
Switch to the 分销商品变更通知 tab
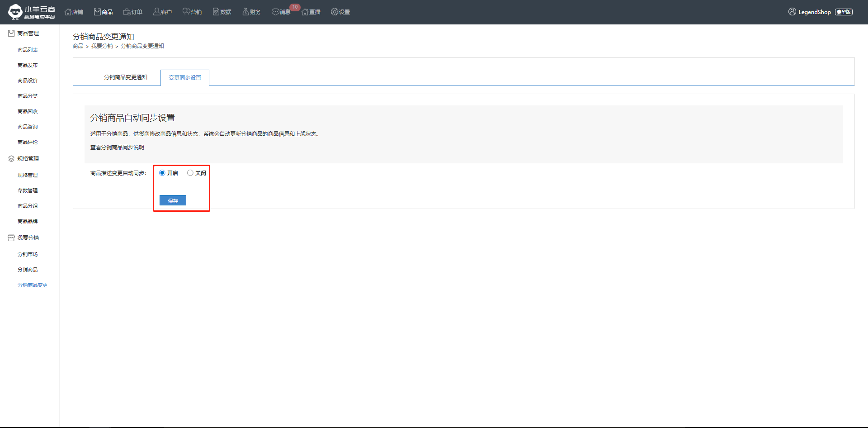pyautogui.click(x=126, y=77)
